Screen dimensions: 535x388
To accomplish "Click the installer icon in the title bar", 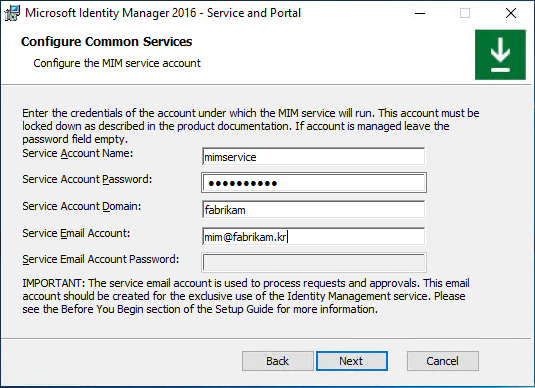I will pyautogui.click(x=12, y=13).
